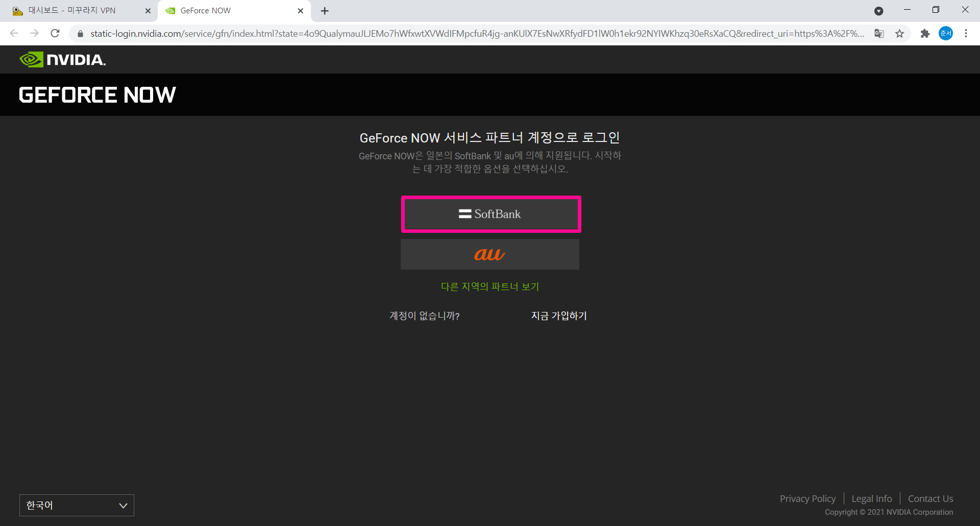Open the Contact Us link
This screenshot has width=980, height=526.
[930, 498]
